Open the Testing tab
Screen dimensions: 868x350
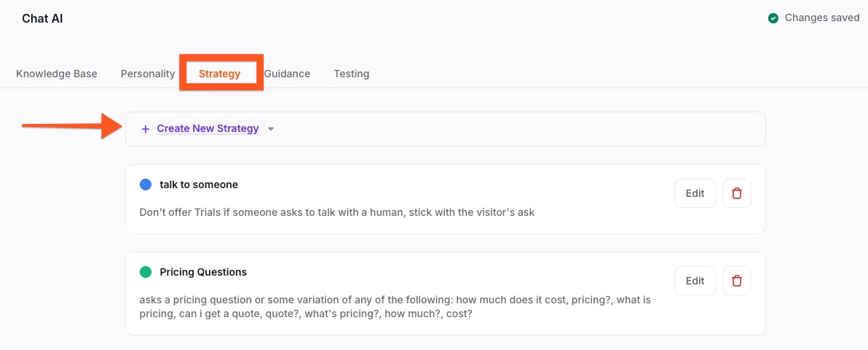pos(352,74)
